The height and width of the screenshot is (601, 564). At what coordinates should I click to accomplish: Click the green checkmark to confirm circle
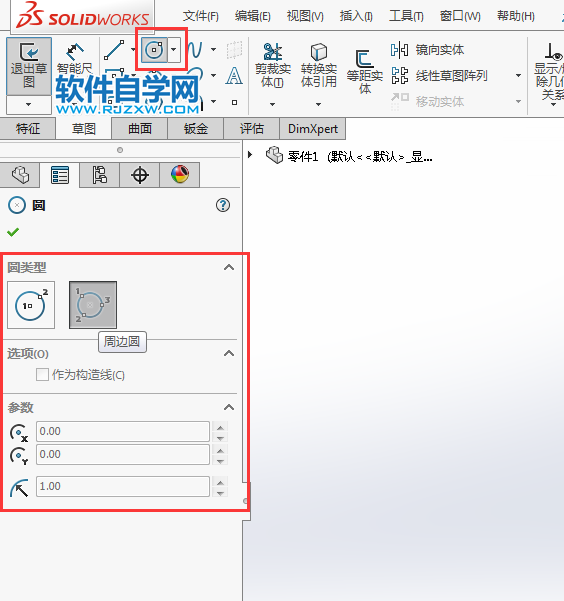pos(13,232)
